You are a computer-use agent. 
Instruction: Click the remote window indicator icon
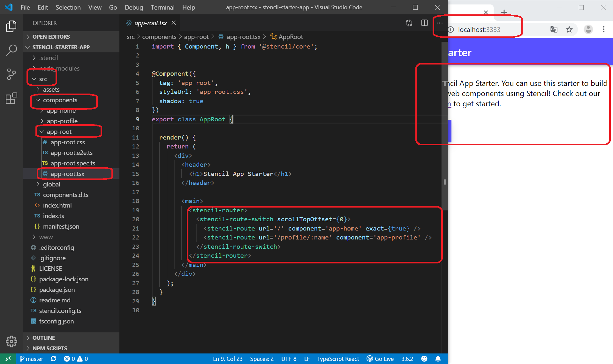pos(8,359)
